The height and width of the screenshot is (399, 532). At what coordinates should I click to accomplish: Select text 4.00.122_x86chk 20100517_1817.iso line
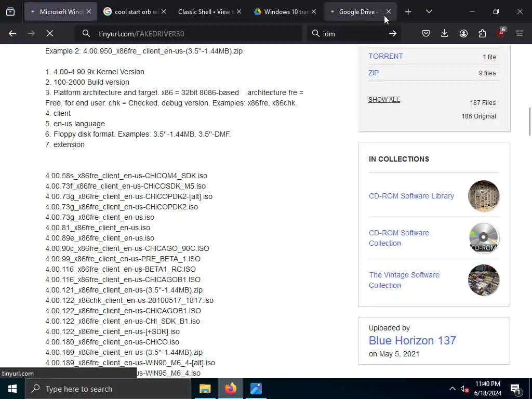[x=129, y=301]
